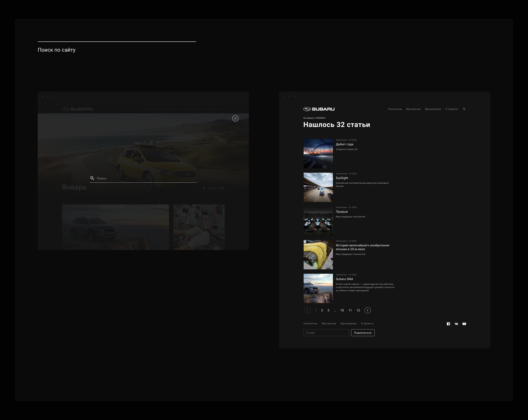Image resolution: width=528 pixels, height=420 pixels.
Task: Open История величайшего изобретения article title
Action: [362, 247]
